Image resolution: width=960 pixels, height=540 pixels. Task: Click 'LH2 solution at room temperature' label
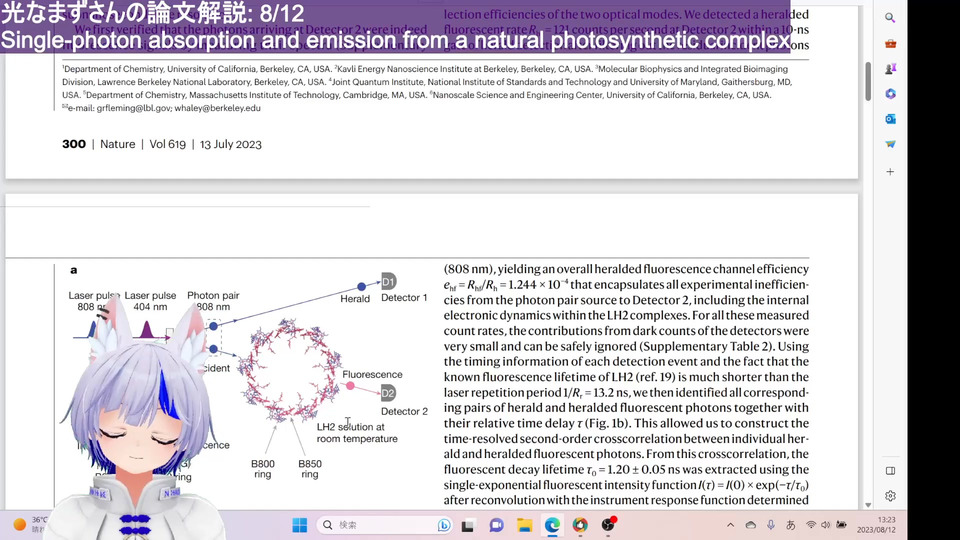coord(357,433)
